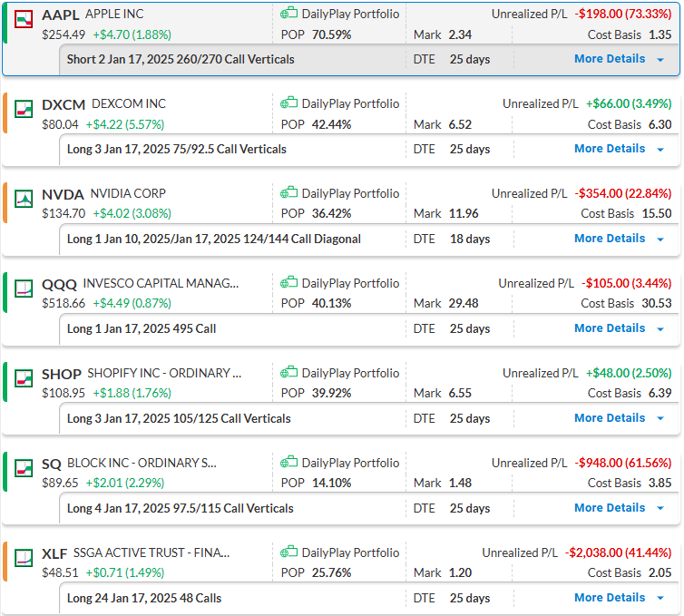Select the NVDA ticker symbol
Image resolution: width=684 pixels, height=616 pixels.
pos(63,194)
